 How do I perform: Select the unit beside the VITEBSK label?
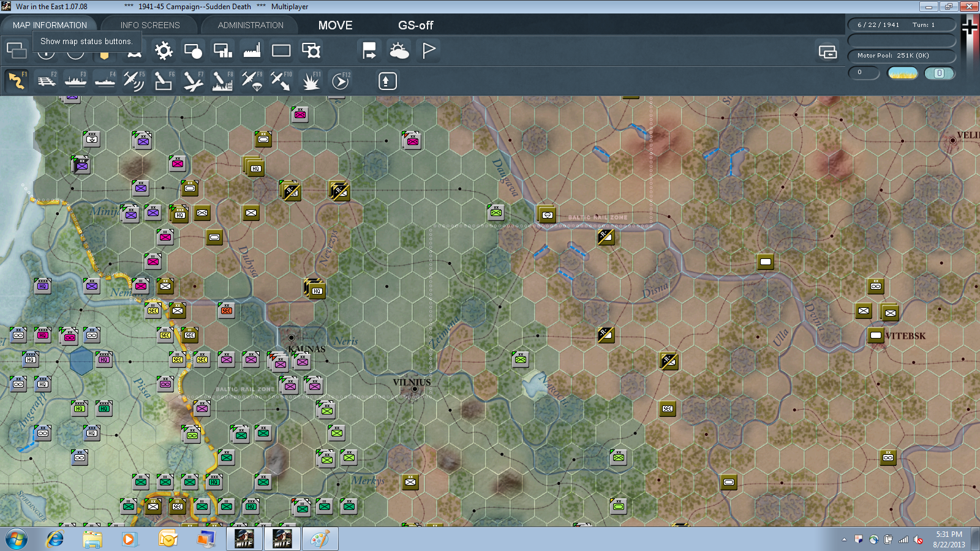(876, 335)
